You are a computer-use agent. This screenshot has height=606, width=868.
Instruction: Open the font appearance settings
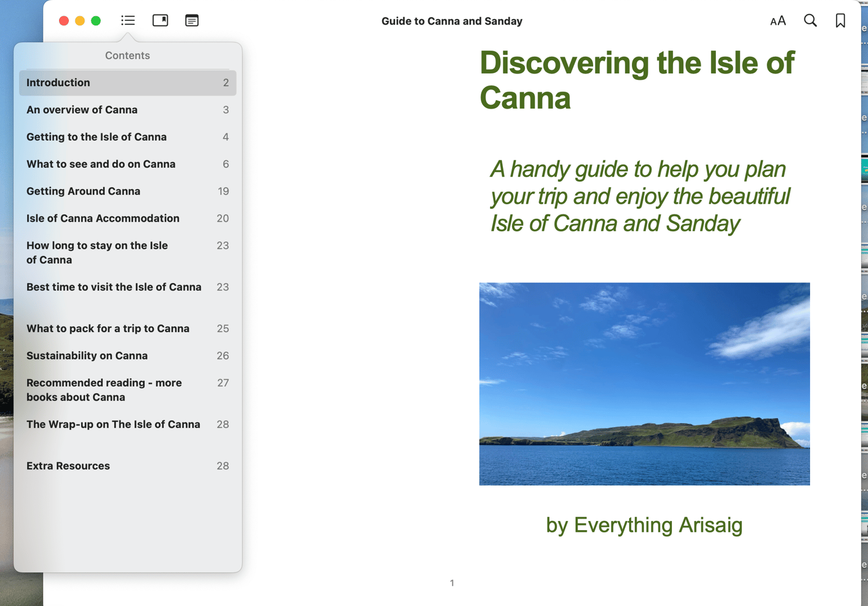click(x=778, y=21)
